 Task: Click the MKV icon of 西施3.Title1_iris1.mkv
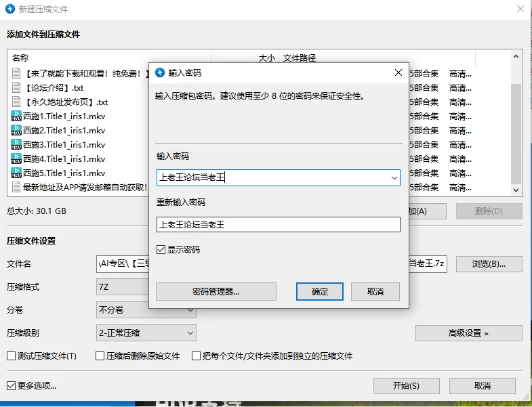(x=16, y=144)
